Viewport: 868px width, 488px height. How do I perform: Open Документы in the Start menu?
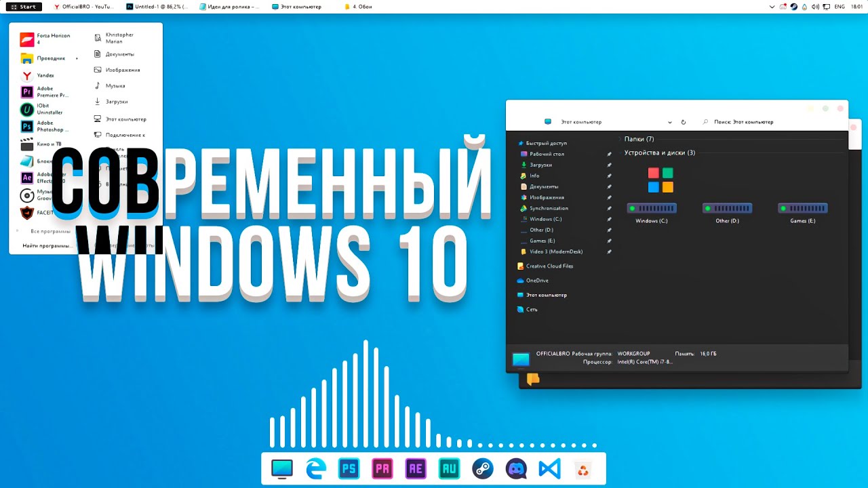pyautogui.click(x=115, y=54)
